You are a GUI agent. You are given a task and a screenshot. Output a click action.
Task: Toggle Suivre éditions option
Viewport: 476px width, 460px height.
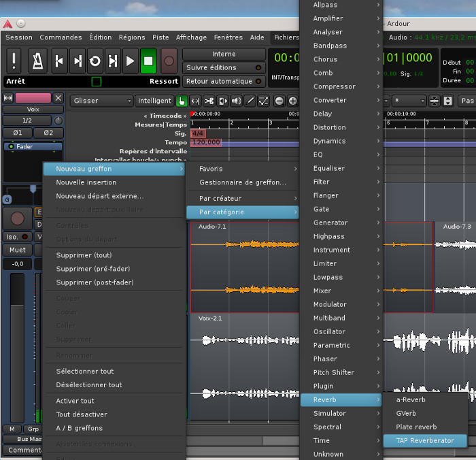click(x=224, y=67)
